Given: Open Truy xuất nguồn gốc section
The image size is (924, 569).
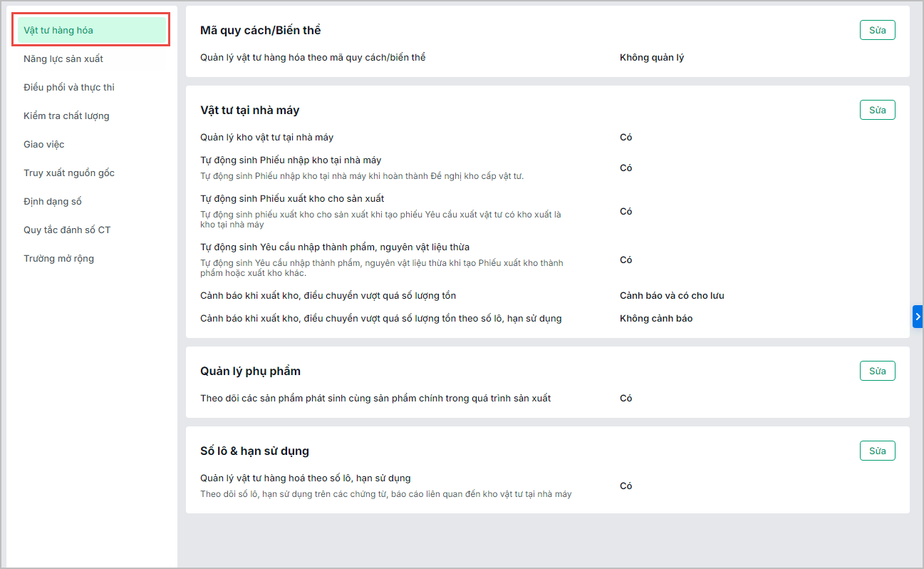Looking at the screenshot, I should pos(69,173).
